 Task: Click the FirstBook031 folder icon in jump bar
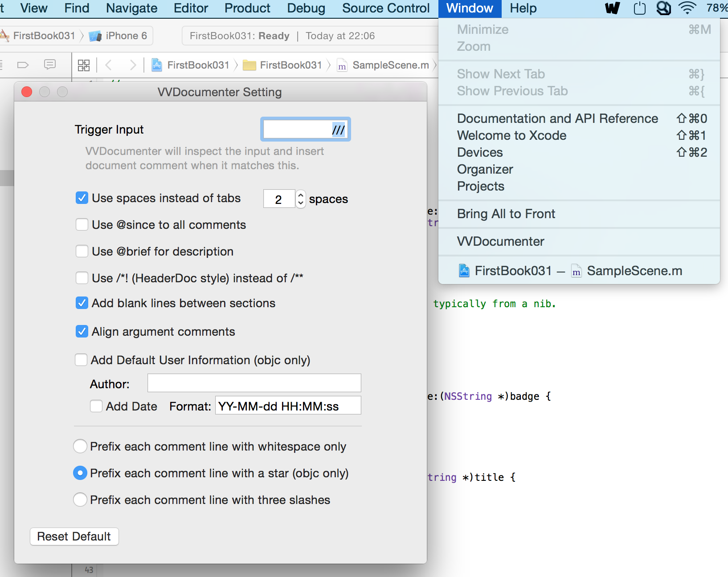pyautogui.click(x=249, y=65)
